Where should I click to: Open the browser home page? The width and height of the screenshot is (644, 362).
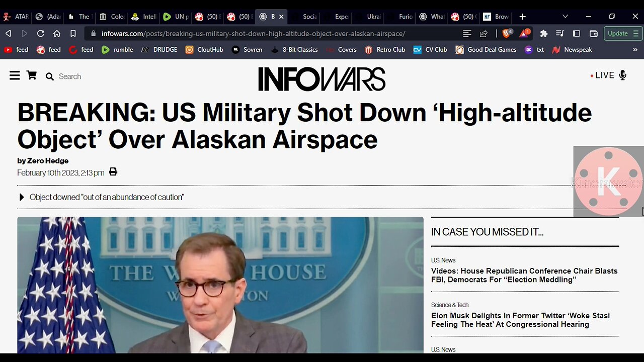tap(57, 34)
